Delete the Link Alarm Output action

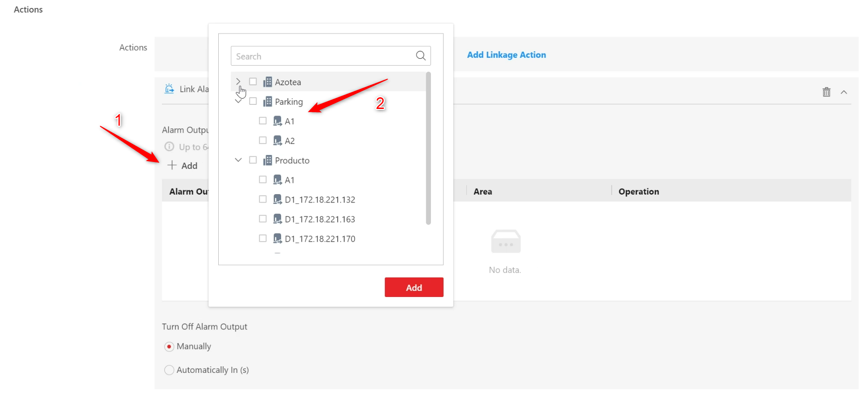(827, 92)
